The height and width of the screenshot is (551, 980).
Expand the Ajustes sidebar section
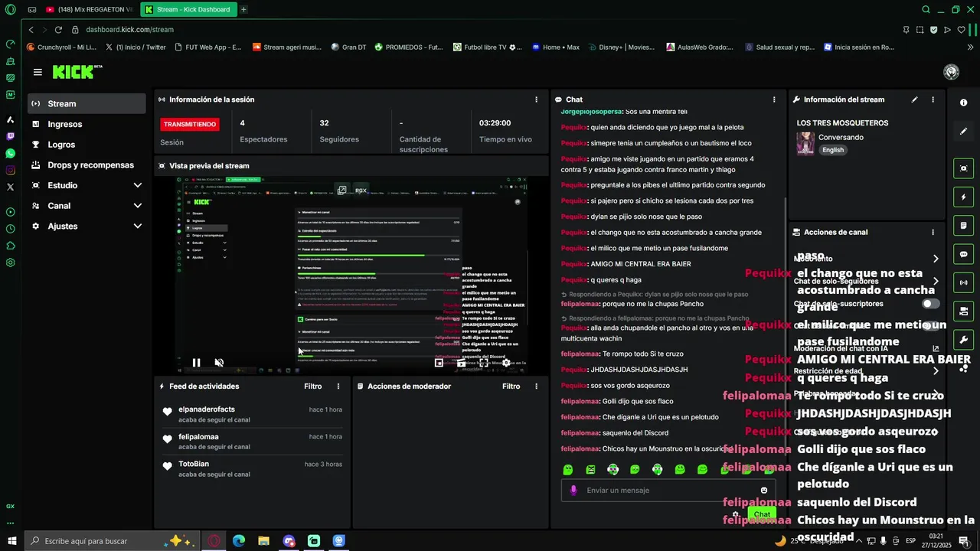click(87, 227)
